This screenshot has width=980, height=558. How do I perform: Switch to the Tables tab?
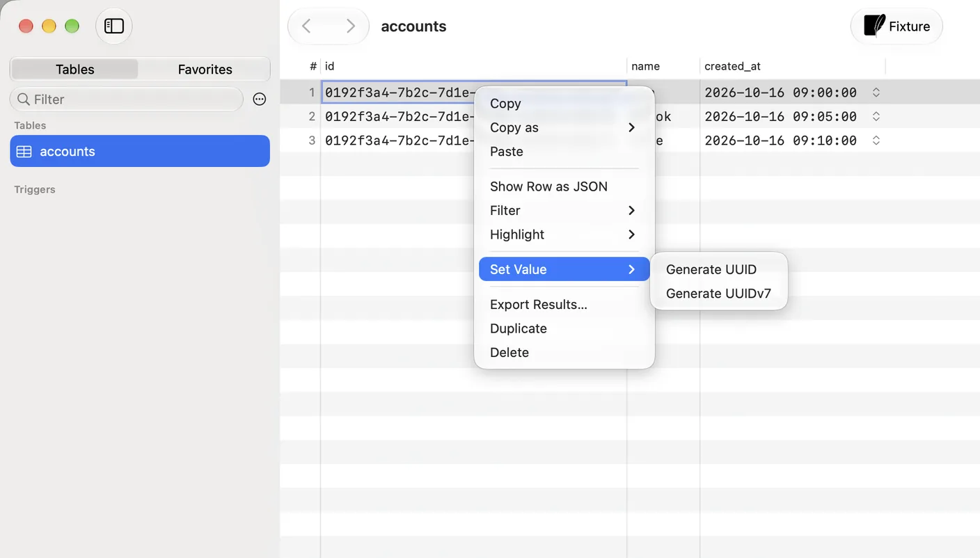pos(74,70)
